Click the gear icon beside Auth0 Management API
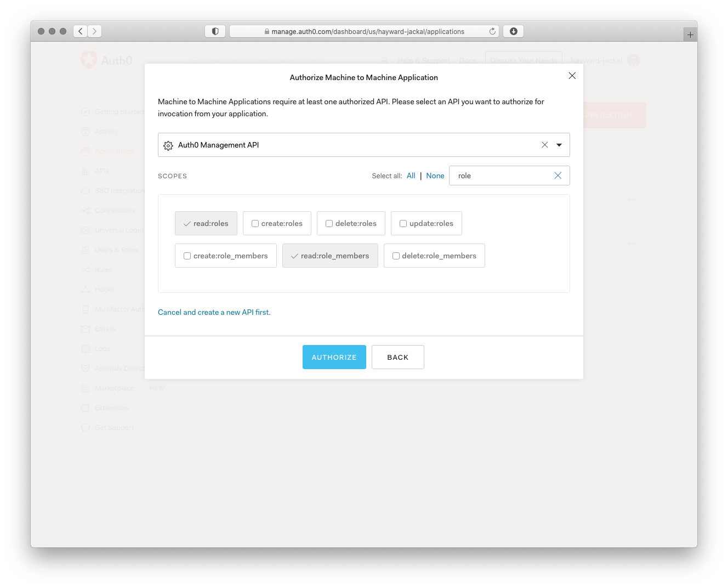Screen dimensions: 728x588 click(168, 145)
